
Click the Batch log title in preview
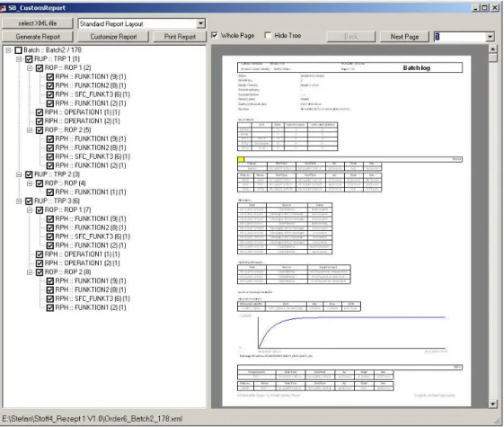coord(416,67)
